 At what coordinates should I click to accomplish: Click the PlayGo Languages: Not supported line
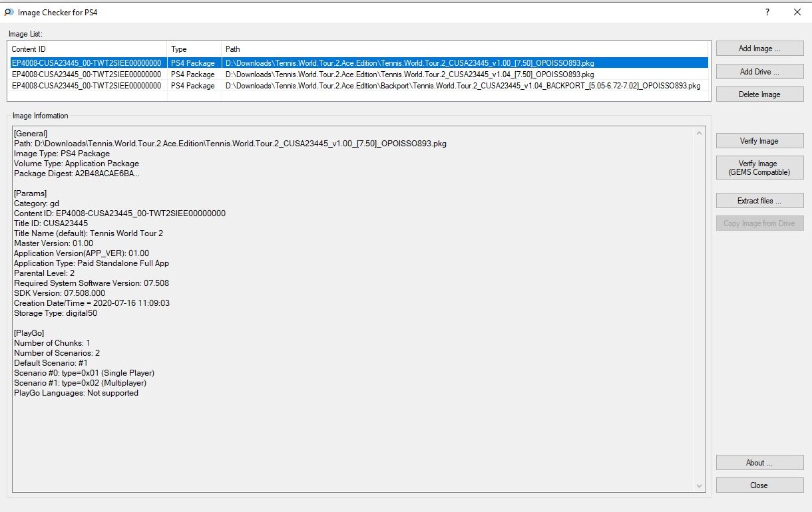coord(76,393)
